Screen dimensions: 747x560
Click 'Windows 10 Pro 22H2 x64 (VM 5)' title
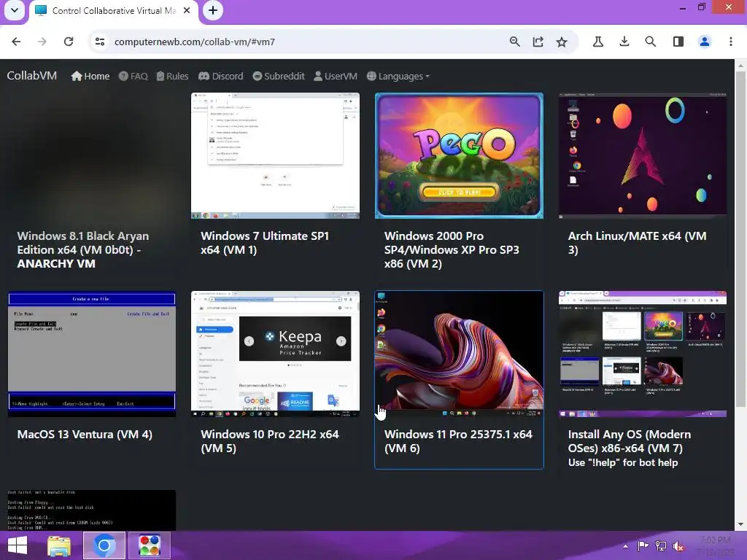tap(270, 441)
